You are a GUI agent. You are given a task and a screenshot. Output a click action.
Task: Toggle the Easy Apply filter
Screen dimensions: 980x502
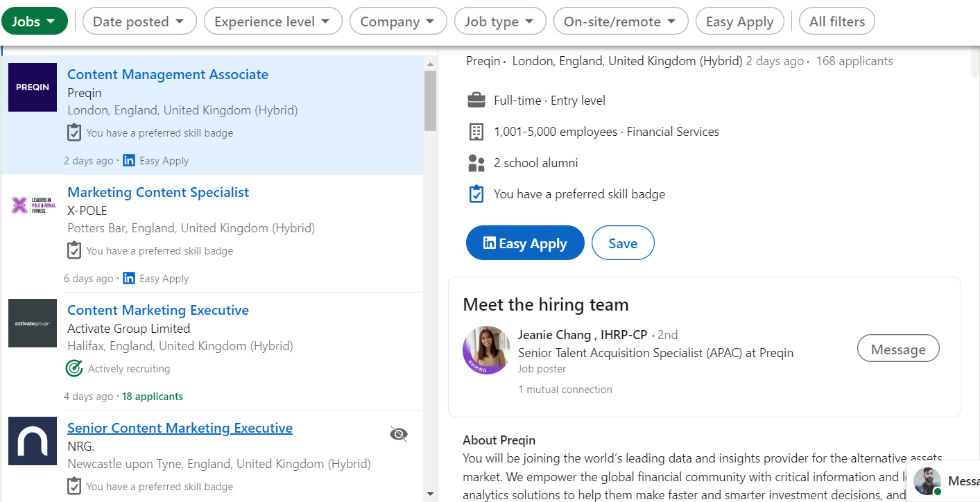tap(739, 21)
